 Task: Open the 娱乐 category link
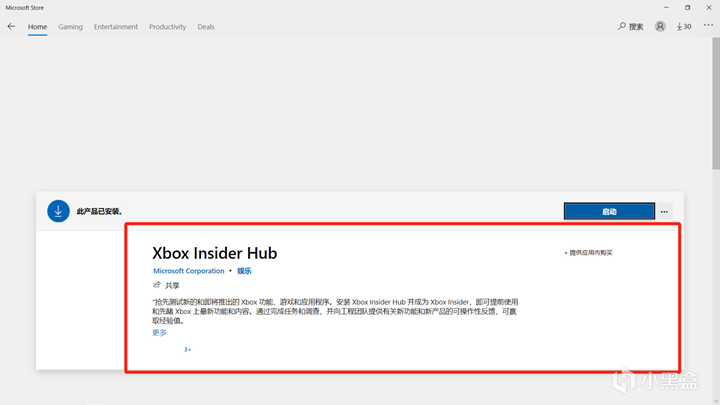[244, 271]
